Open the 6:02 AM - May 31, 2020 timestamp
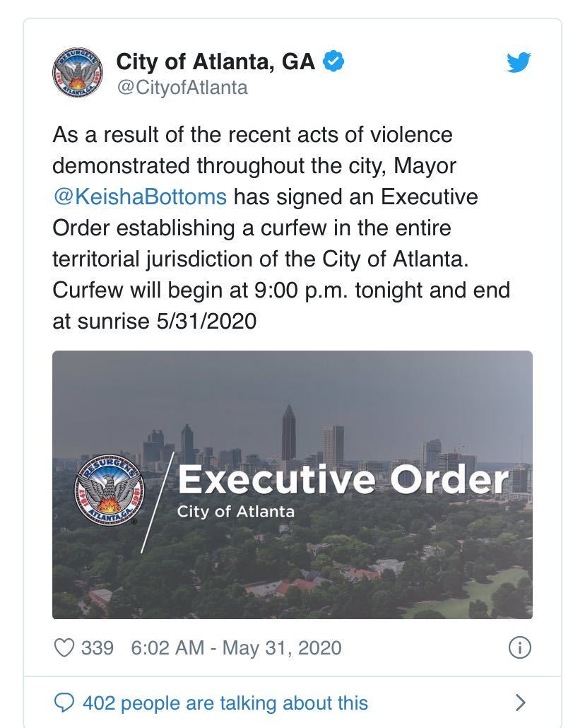The image size is (585, 728). coord(236,647)
